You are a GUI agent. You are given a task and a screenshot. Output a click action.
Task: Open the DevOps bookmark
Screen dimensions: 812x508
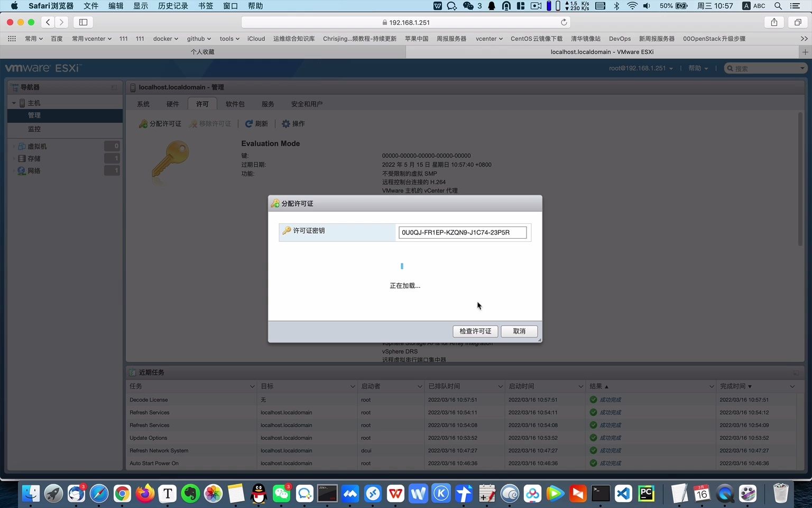coord(620,39)
